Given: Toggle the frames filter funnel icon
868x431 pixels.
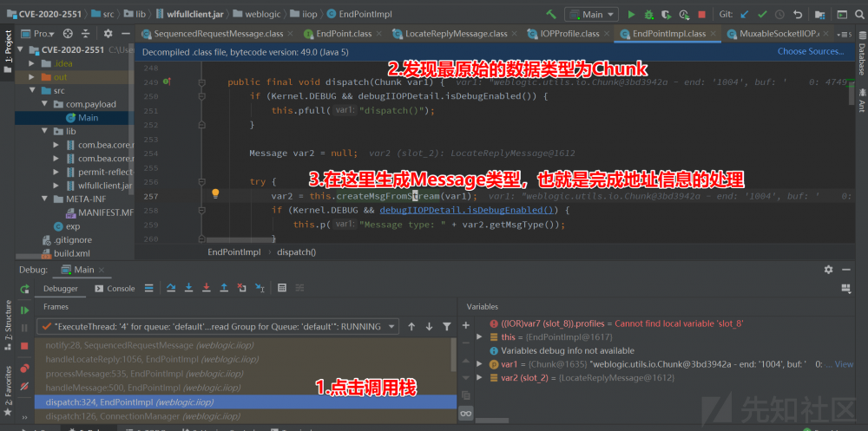Looking at the screenshot, I should pyautogui.click(x=447, y=326).
